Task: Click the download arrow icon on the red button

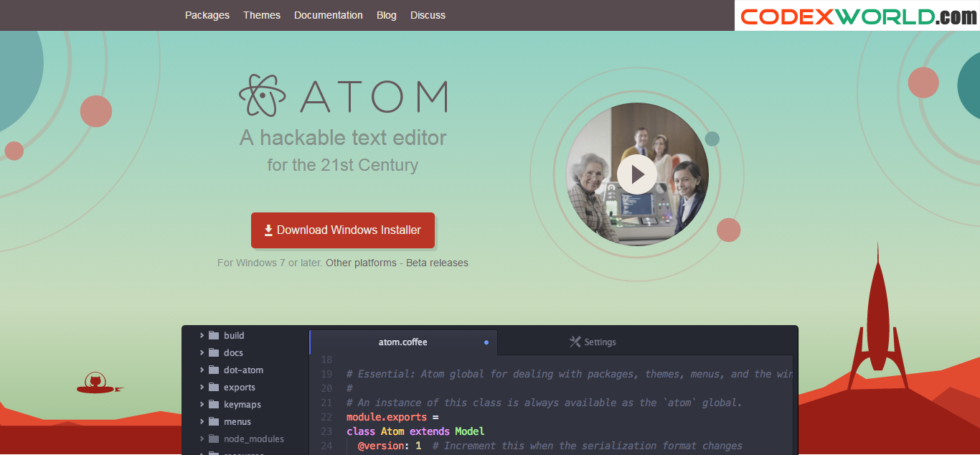Action: pyautogui.click(x=268, y=230)
